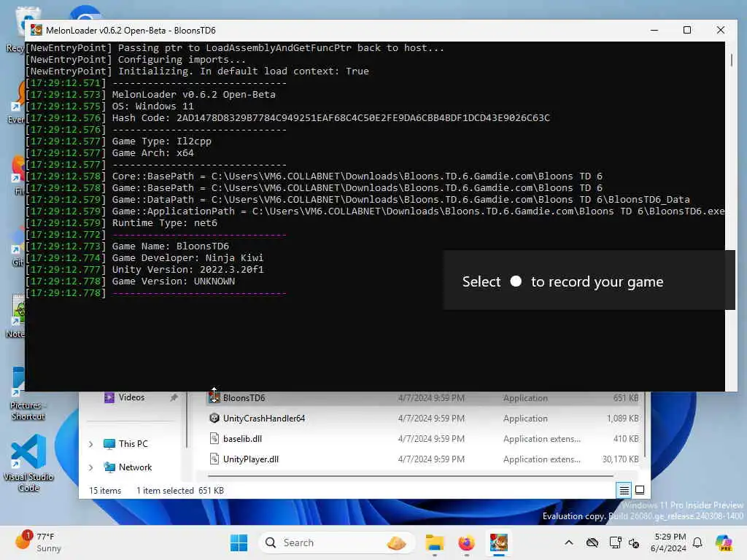The image size is (747, 560).
Task: Show hidden system tray icons
Action: [x=569, y=542]
